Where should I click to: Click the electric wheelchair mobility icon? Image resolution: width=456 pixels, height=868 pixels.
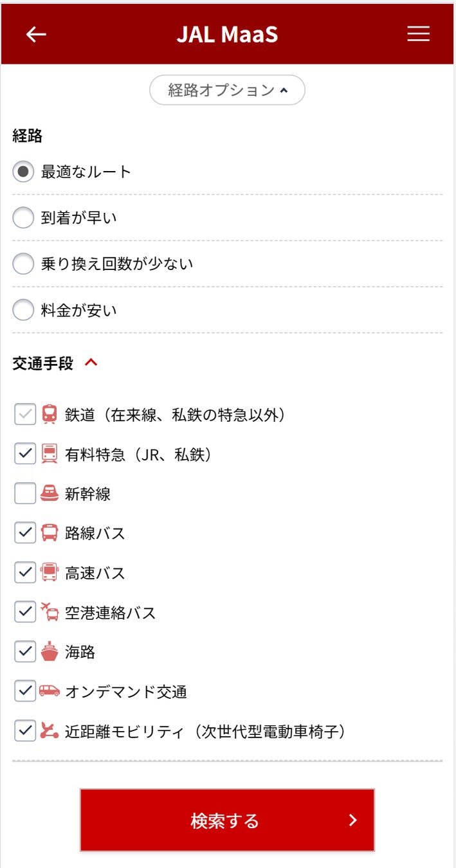[50, 731]
